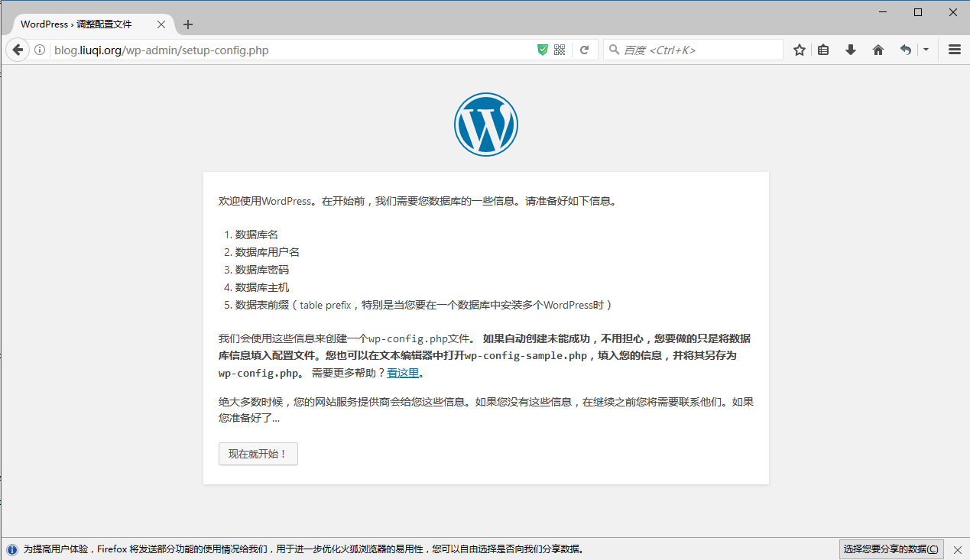Click the 数据表前缀 list item
Screen dimensions: 970x560
(423, 305)
